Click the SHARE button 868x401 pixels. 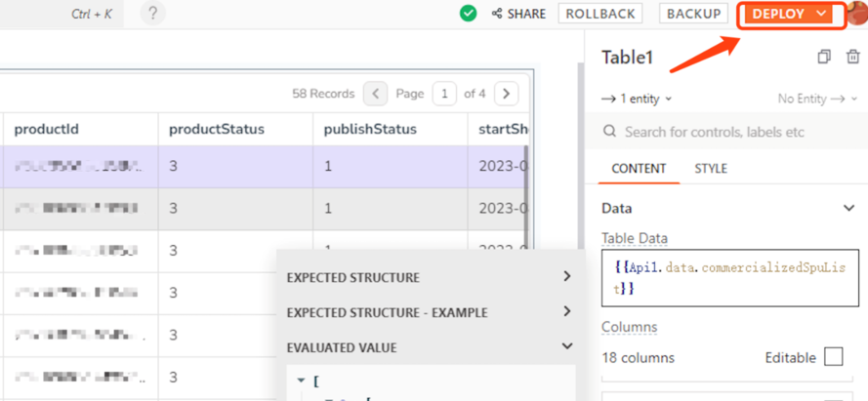click(x=518, y=14)
